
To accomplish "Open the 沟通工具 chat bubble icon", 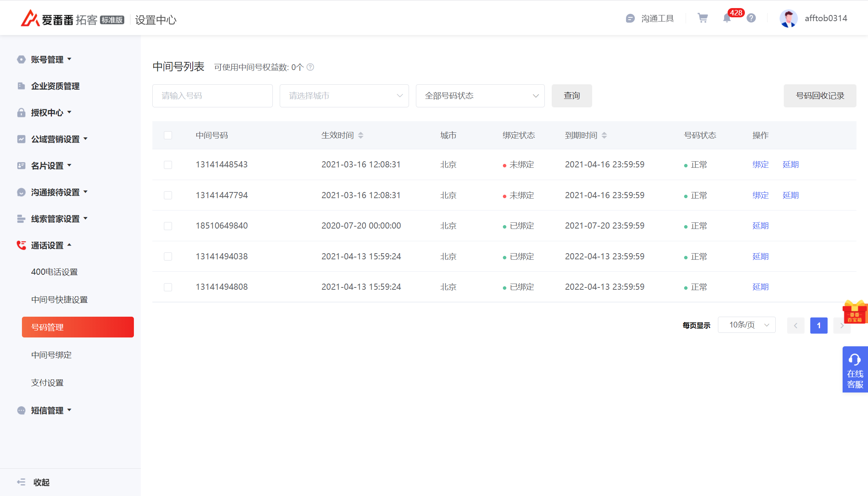I will [630, 18].
